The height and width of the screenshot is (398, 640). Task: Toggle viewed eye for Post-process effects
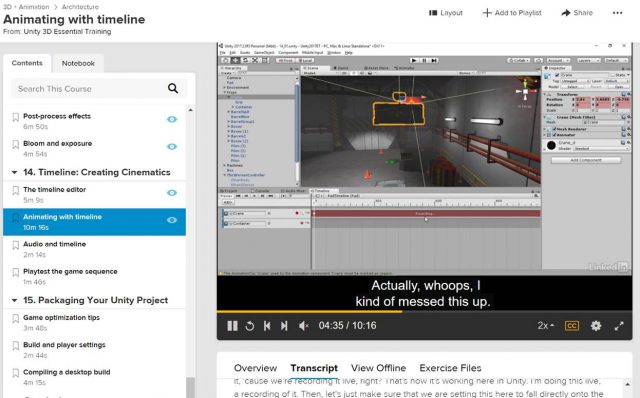point(172,119)
